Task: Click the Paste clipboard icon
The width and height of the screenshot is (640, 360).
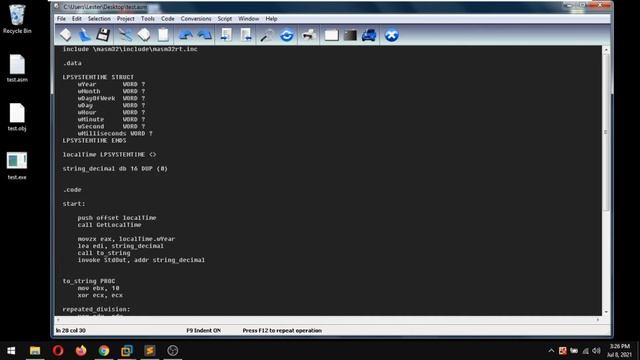Action: (163, 35)
